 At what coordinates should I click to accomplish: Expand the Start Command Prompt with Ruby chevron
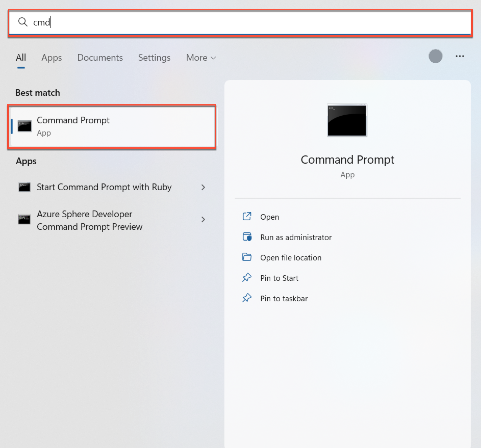[x=203, y=187]
